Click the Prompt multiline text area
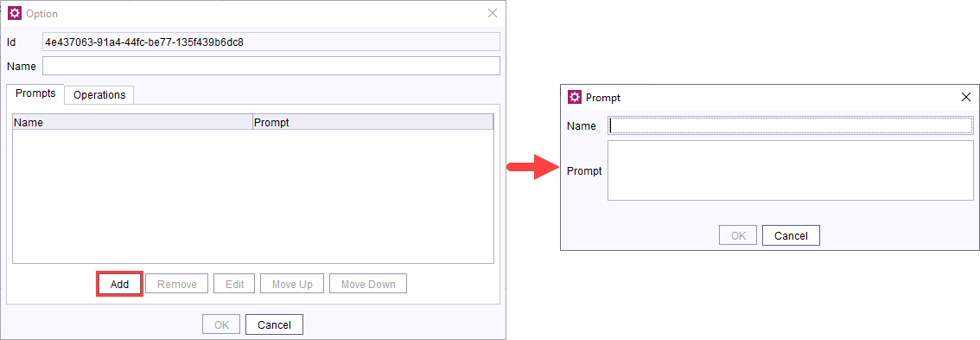 [x=790, y=170]
